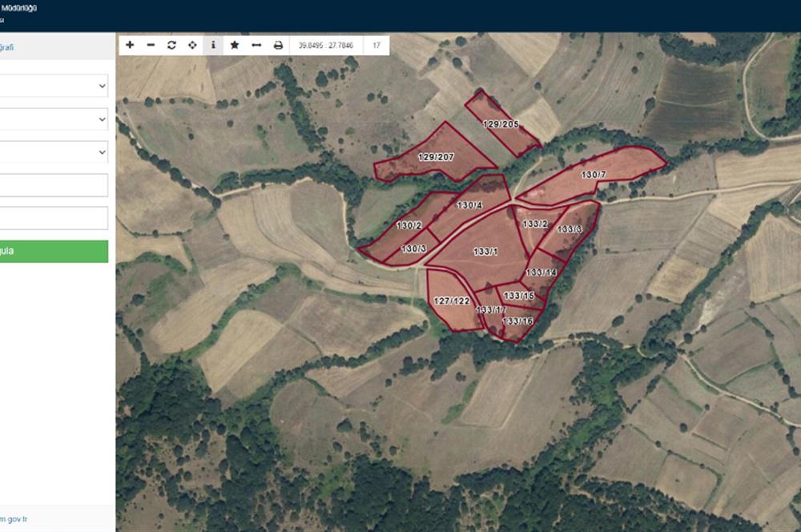Click the first text input field
The image size is (801, 532).
coord(53,185)
